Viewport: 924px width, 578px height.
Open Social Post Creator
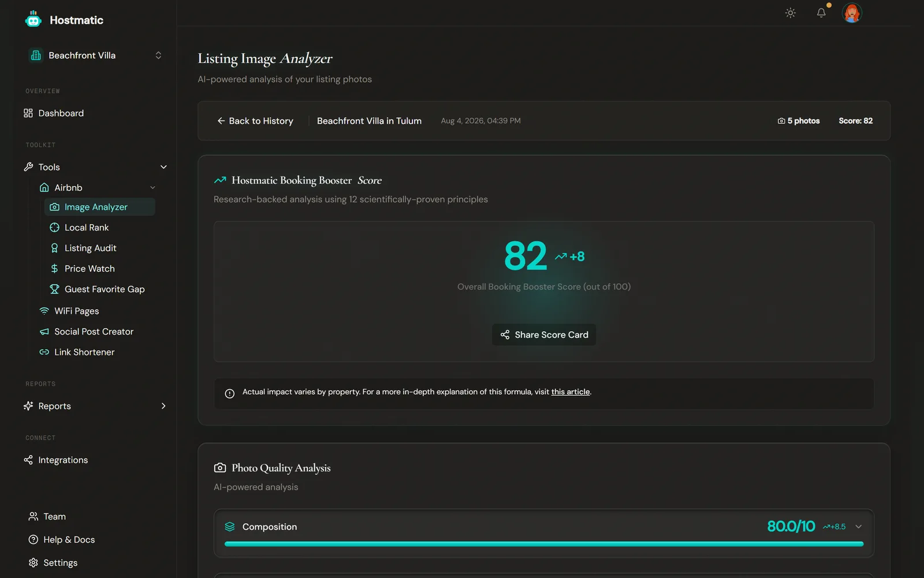[x=95, y=332]
